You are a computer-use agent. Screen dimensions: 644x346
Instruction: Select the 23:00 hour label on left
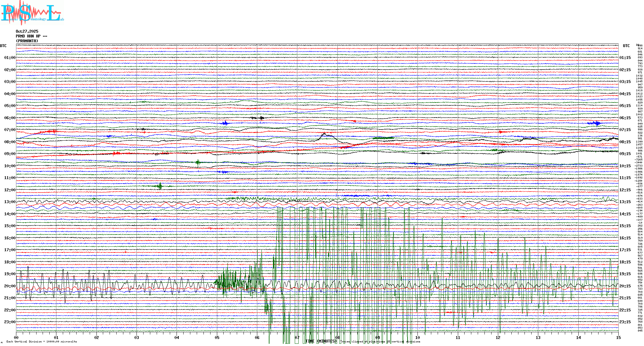[10, 322]
